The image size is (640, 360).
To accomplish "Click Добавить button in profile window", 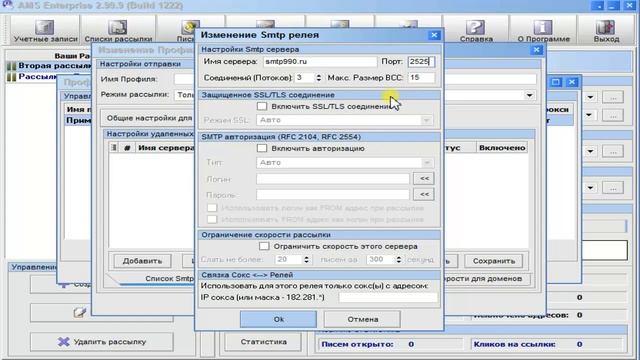I will pyautogui.click(x=142, y=261).
